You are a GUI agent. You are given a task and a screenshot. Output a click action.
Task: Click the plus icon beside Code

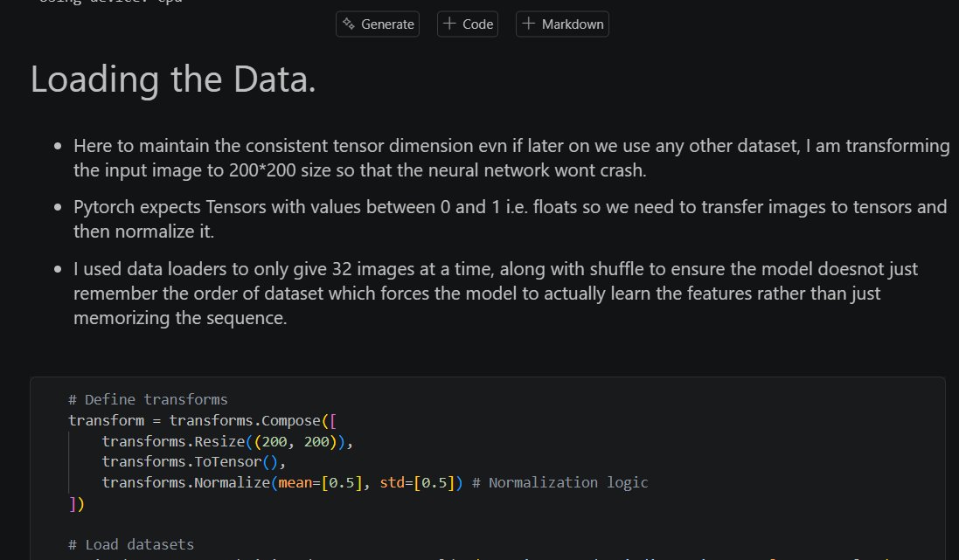point(449,24)
